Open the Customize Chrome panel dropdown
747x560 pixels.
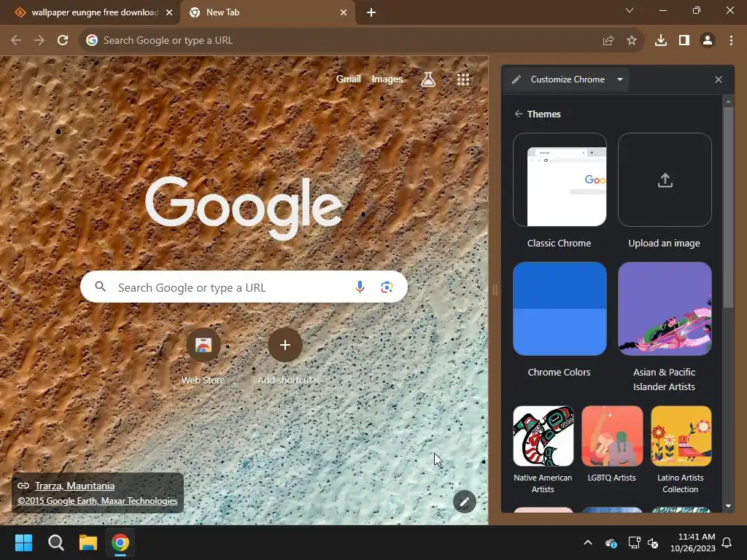620,79
